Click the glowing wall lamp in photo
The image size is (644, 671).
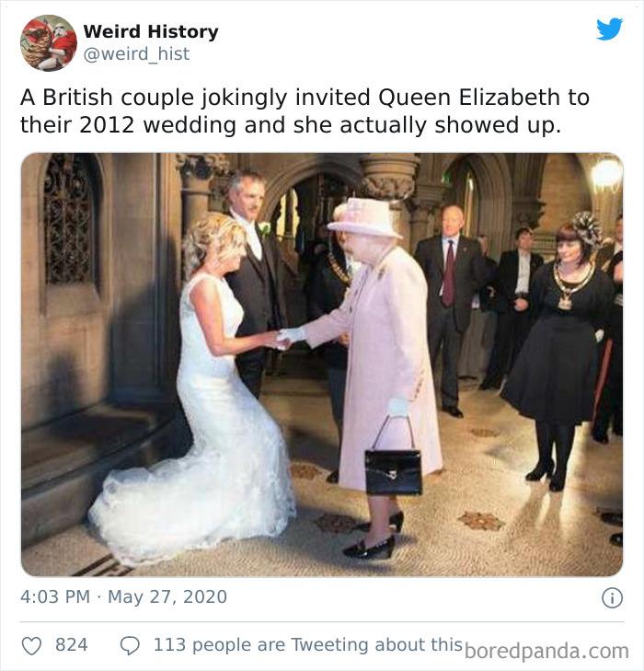tap(606, 173)
